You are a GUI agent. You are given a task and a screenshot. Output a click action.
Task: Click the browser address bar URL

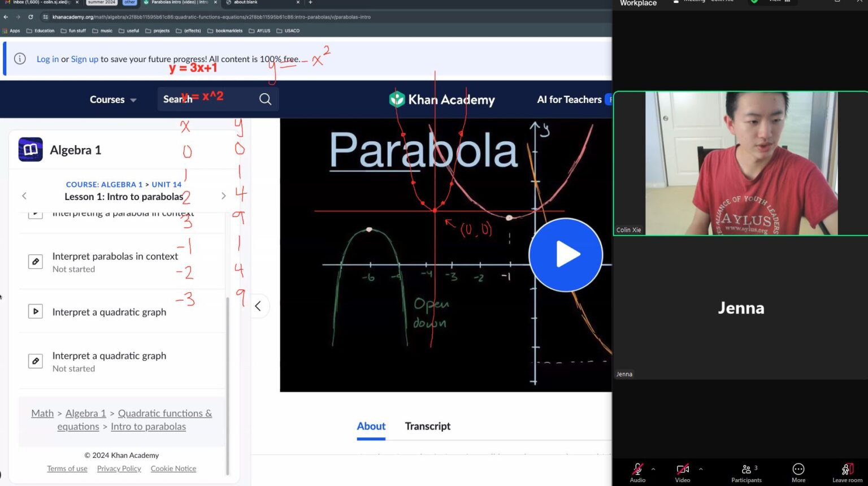(211, 17)
